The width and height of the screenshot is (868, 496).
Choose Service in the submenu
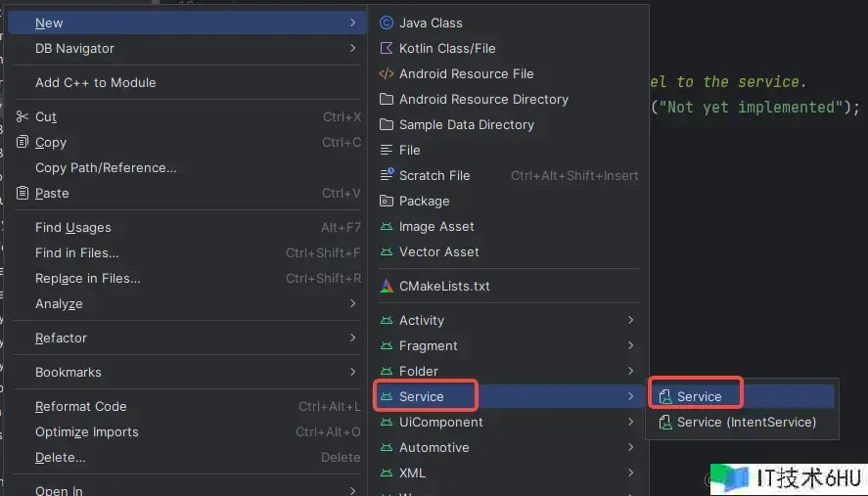click(x=699, y=396)
